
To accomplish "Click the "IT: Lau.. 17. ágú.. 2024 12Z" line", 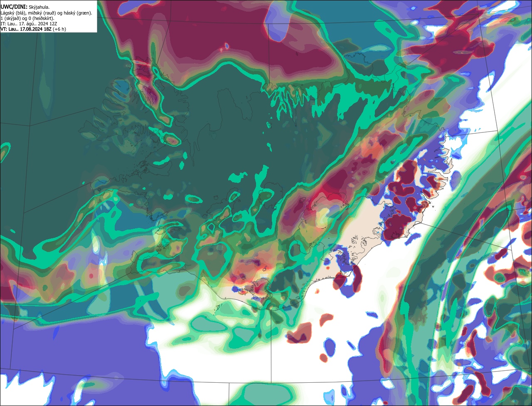I will coord(29,24).
